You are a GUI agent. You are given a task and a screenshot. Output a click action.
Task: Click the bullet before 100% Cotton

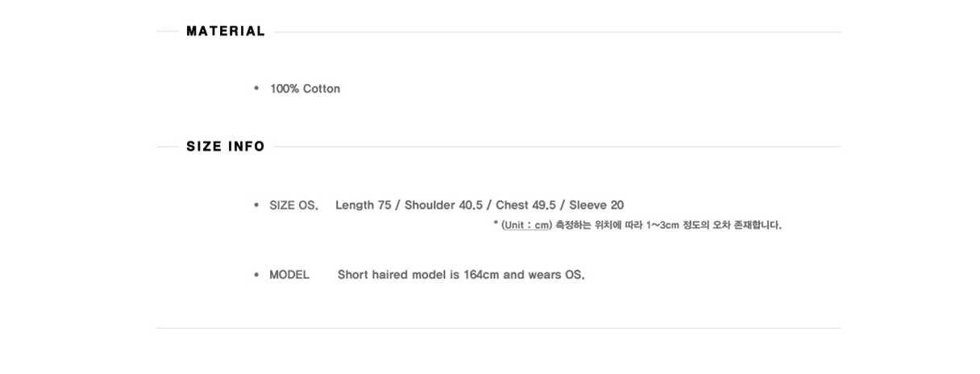coord(256,89)
